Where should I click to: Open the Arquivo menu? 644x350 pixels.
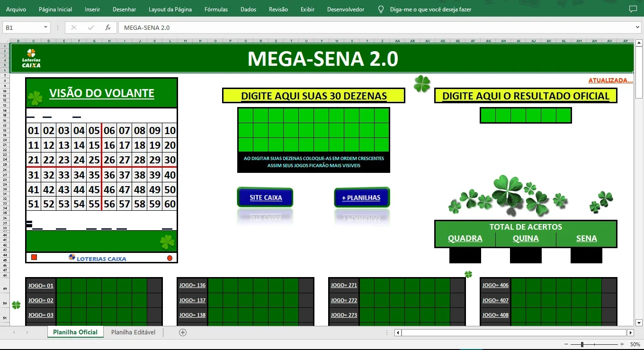(16, 9)
